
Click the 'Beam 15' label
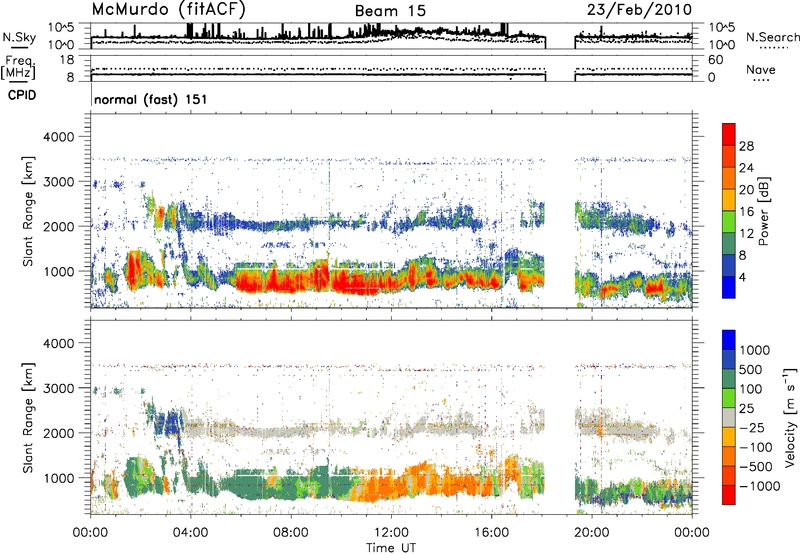(x=390, y=11)
